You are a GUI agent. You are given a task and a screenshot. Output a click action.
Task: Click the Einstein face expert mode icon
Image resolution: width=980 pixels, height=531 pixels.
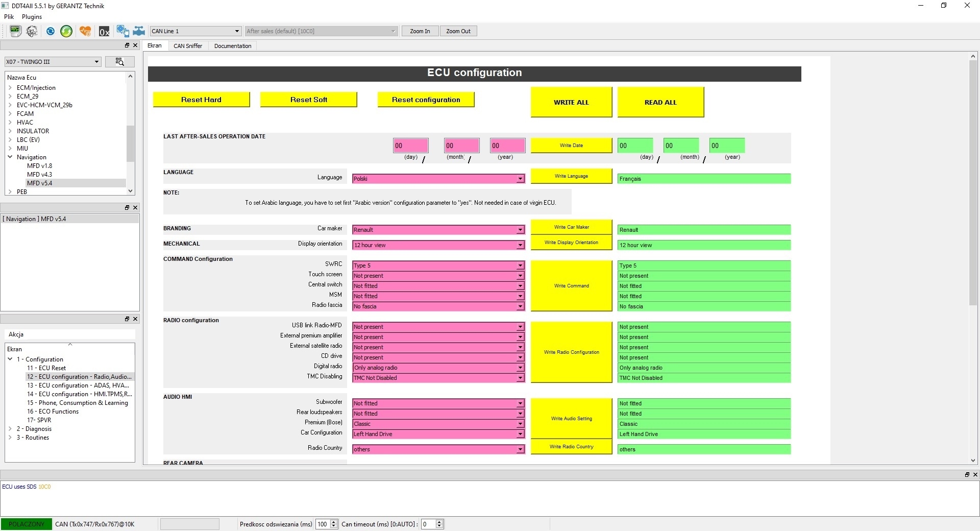32,31
